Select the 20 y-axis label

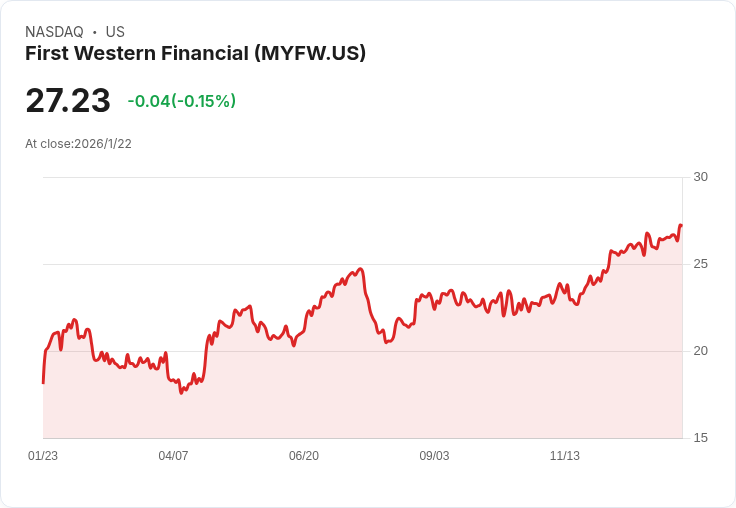click(700, 351)
